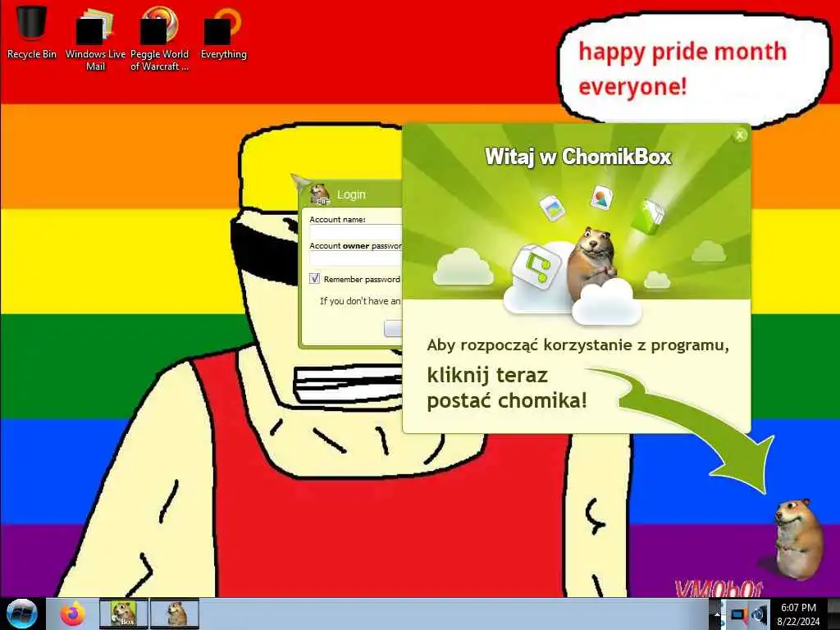Click the Windows Start orb
840x630 pixels.
coord(21,614)
